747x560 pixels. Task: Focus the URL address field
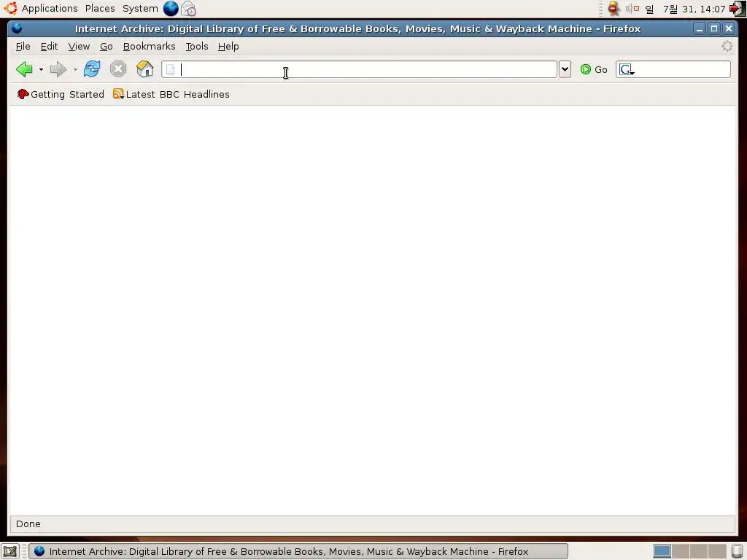359,69
